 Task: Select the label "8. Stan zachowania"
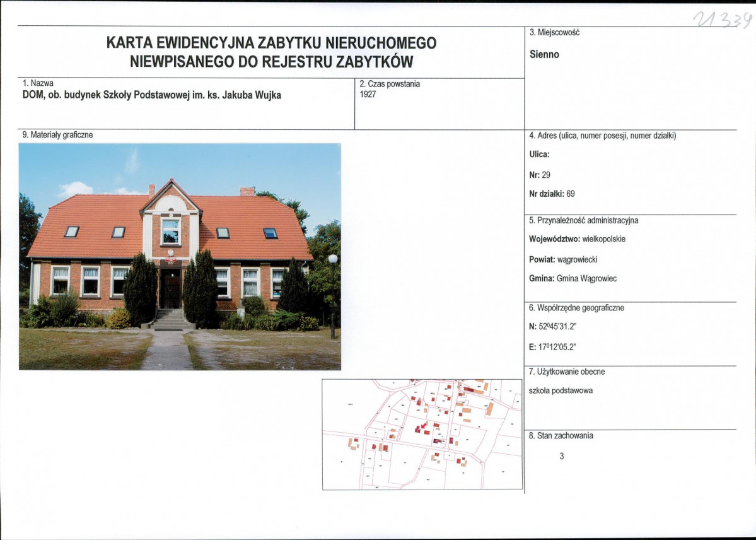pos(561,436)
